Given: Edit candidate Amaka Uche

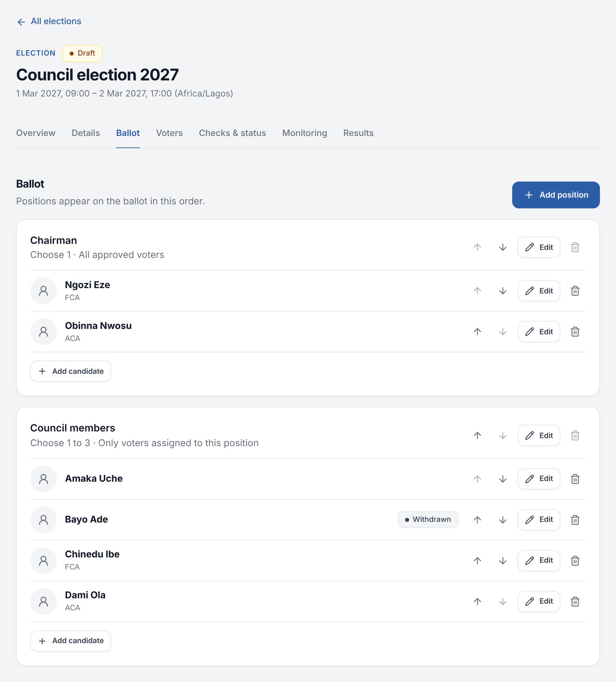Looking at the screenshot, I should pos(539,479).
